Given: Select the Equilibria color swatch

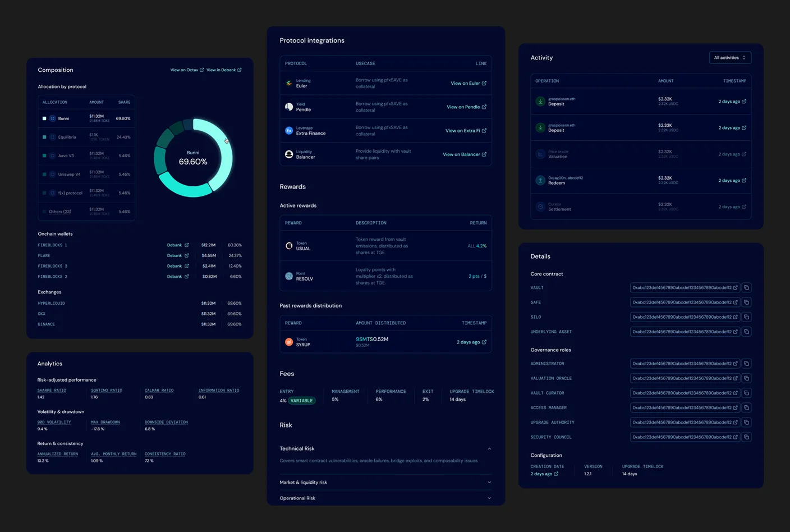Looking at the screenshot, I should pyautogui.click(x=44, y=137).
